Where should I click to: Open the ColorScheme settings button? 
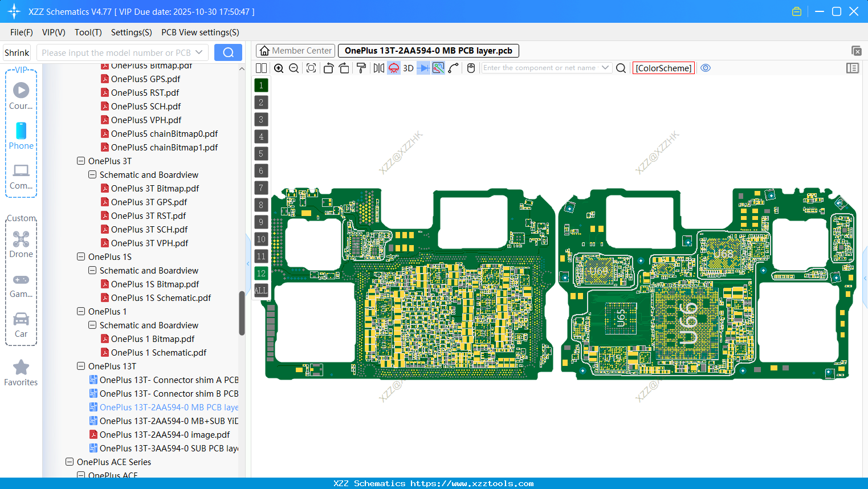663,68
